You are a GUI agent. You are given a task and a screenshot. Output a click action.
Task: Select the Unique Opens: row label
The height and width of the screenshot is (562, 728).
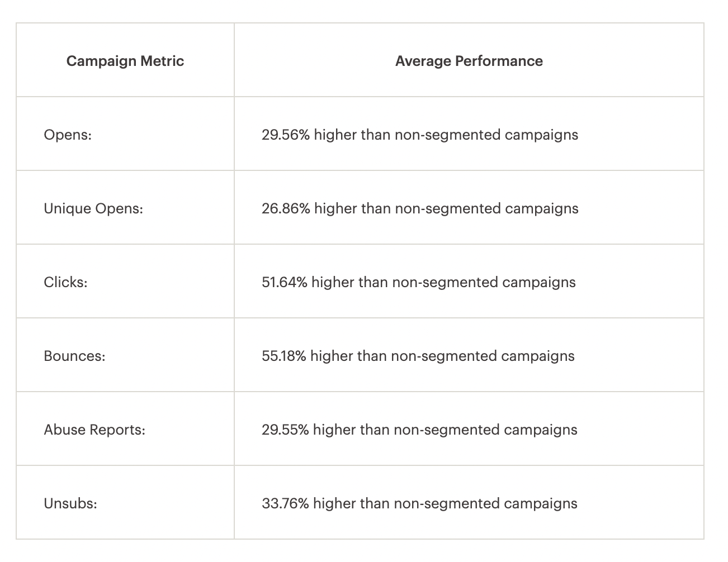tap(93, 208)
